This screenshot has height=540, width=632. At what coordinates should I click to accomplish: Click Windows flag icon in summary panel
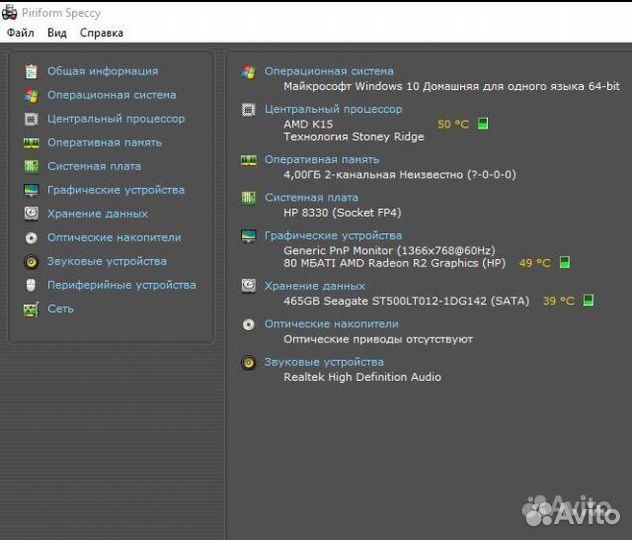pos(248,72)
